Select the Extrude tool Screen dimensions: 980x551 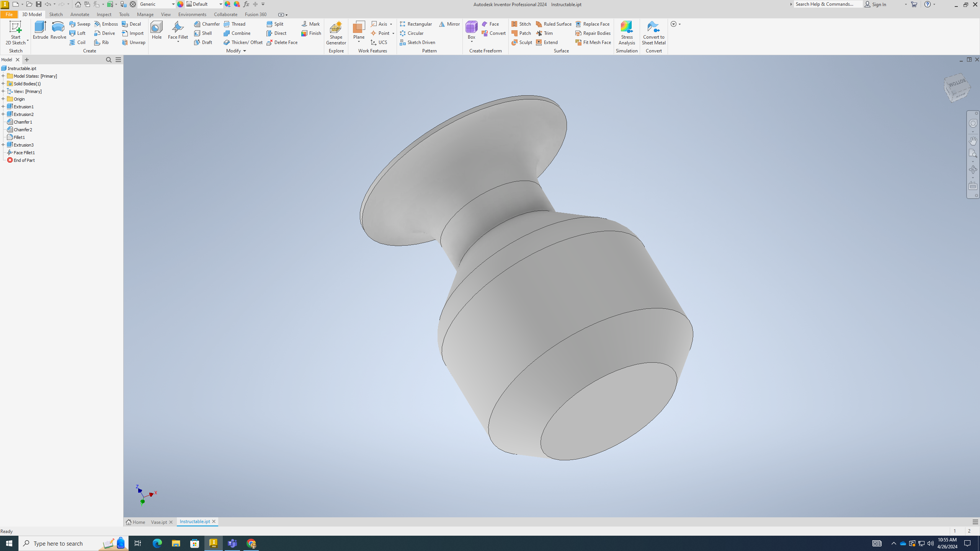[40, 30]
